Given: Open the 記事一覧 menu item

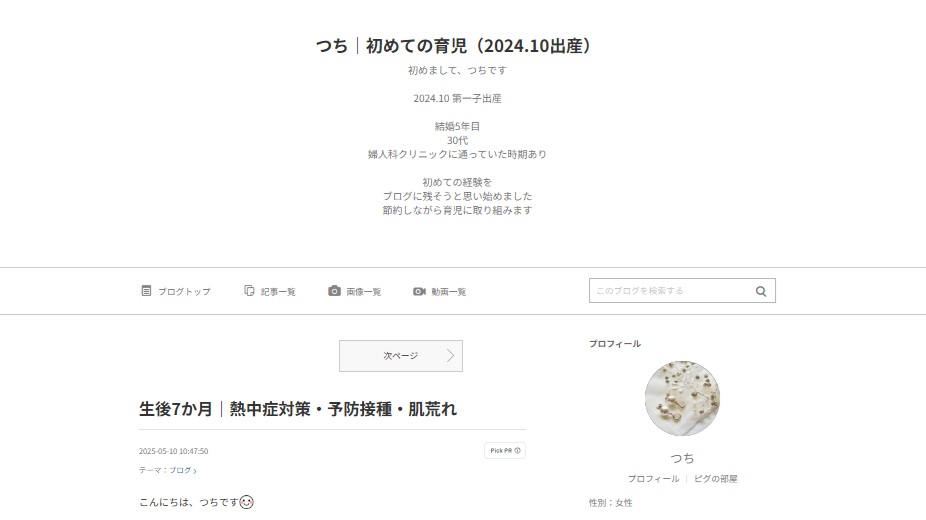Looking at the screenshot, I should click(270, 291).
